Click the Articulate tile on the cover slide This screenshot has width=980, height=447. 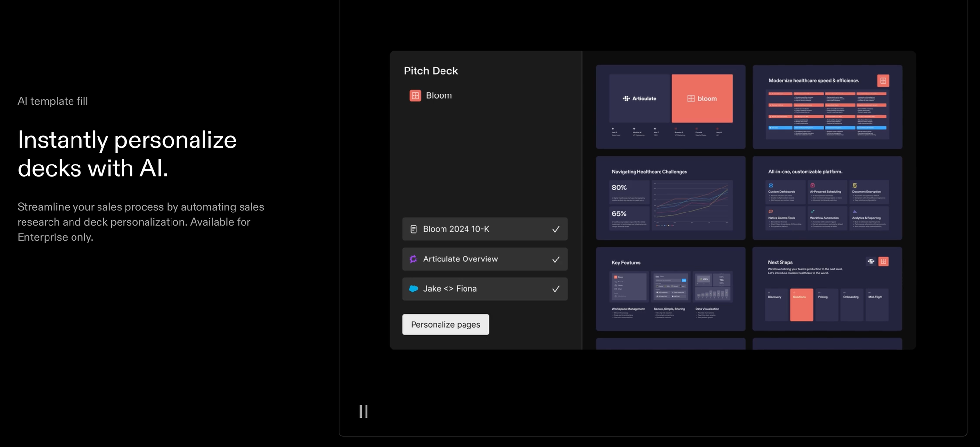tap(639, 98)
